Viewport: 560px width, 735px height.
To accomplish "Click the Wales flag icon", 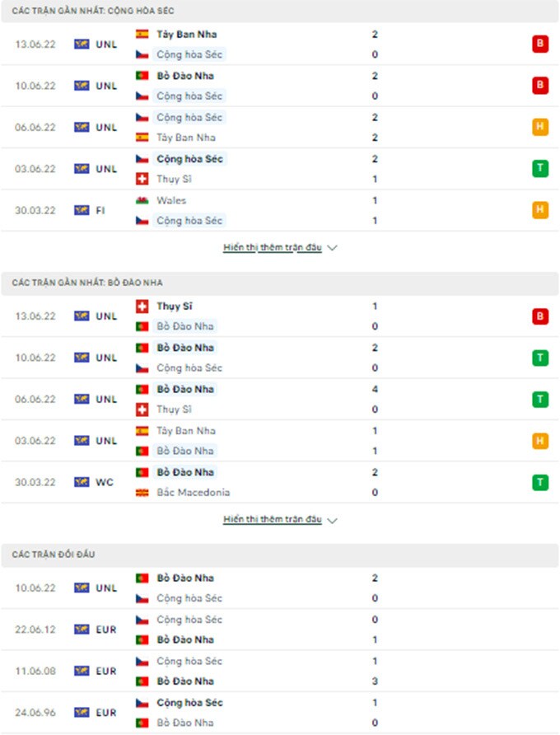I will click(142, 200).
